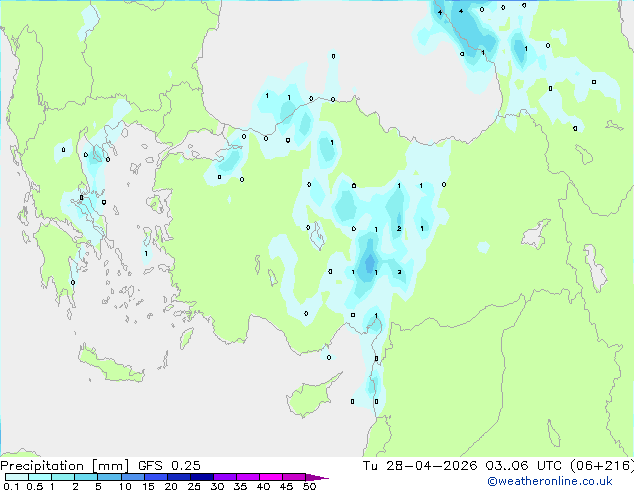The height and width of the screenshot is (490, 634).
Task: Click the time text "03..06 UTC"
Action: tap(523, 466)
